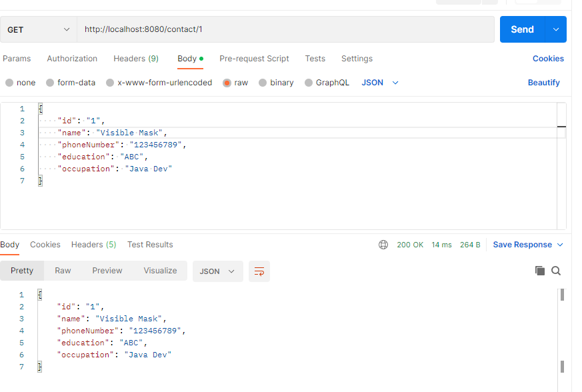Open the request JSON format dropdown
Screen dimensions: 582x392
click(x=380, y=83)
